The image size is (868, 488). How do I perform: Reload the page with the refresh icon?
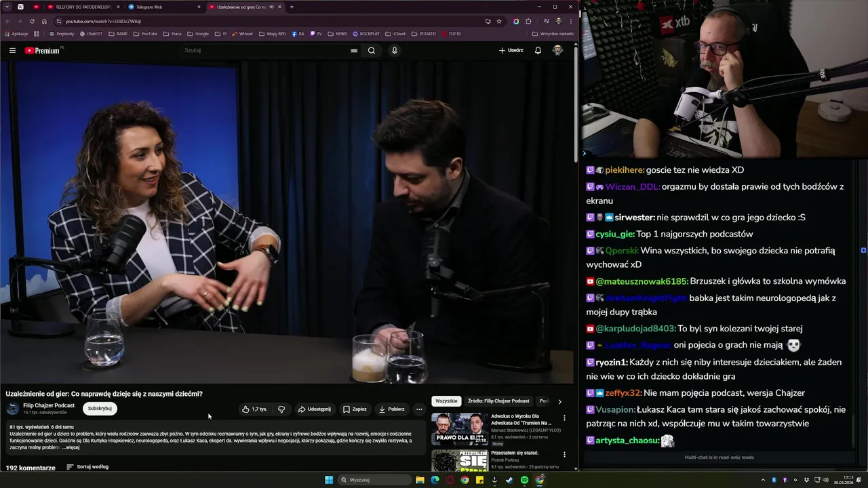[x=31, y=21]
